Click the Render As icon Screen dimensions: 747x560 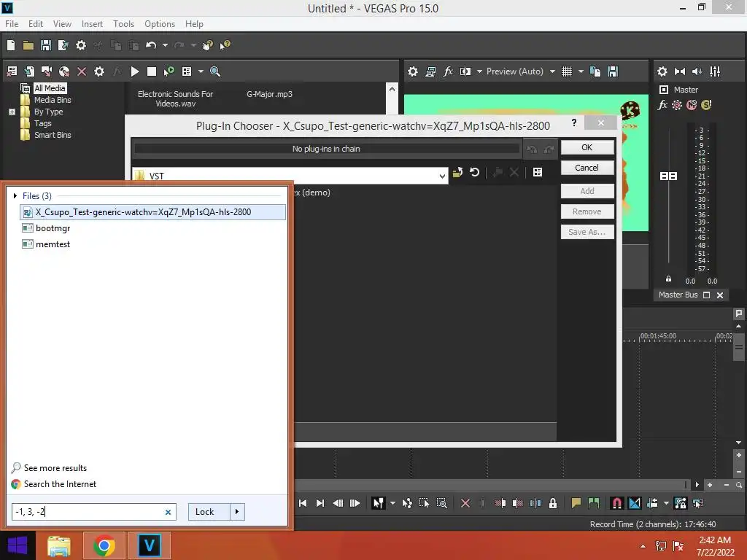pyautogui.click(x=63, y=45)
